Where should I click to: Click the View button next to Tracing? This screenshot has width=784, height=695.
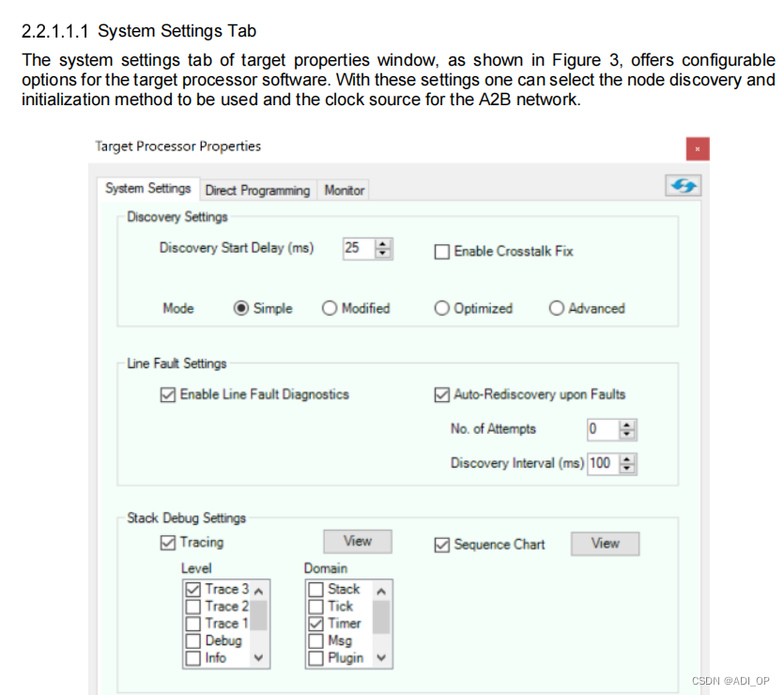(358, 542)
